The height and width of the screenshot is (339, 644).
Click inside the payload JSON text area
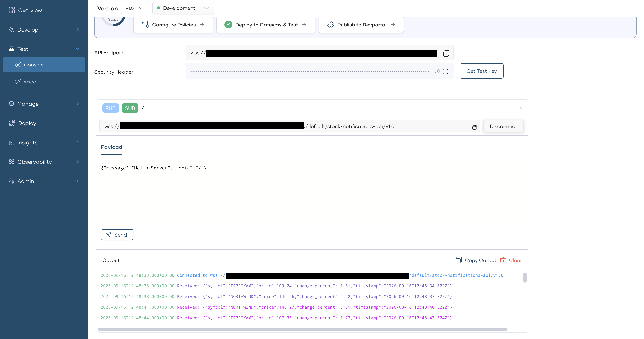(312, 193)
